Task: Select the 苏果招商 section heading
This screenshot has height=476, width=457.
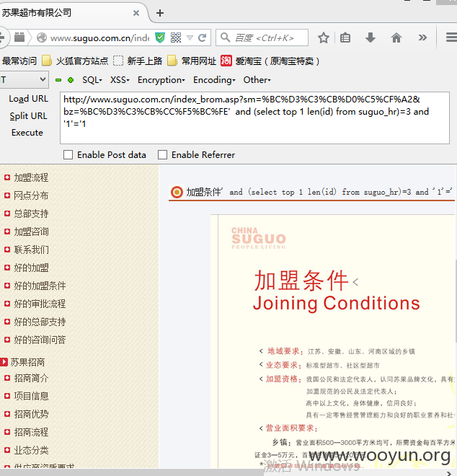Action: point(27,362)
